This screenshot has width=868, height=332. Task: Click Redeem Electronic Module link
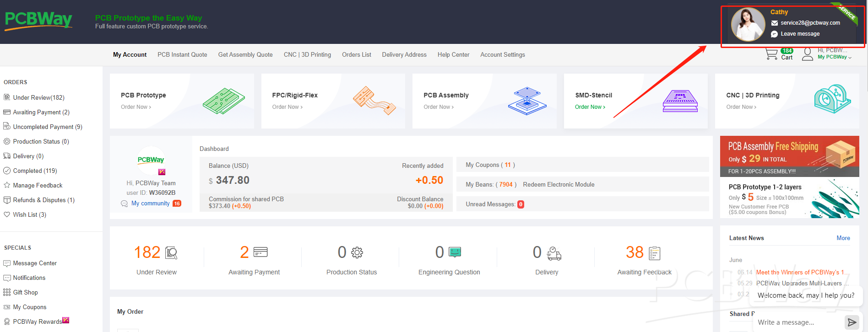click(x=559, y=184)
